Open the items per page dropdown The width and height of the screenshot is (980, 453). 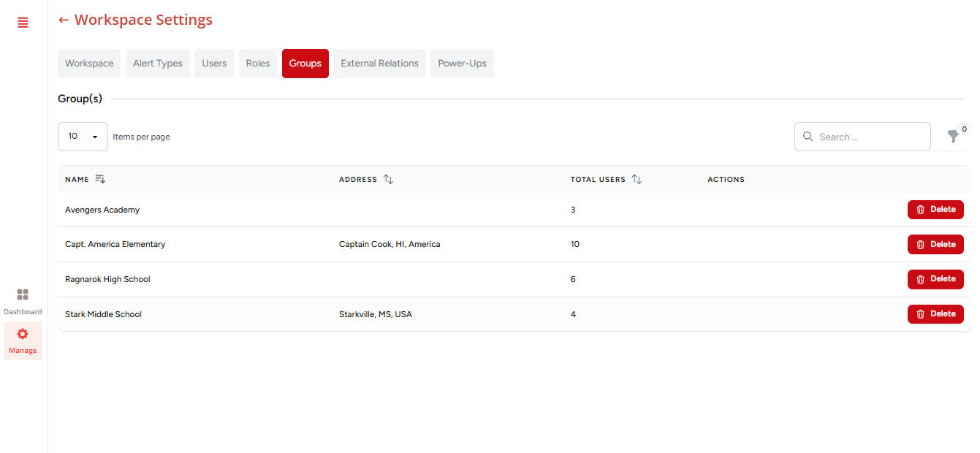(83, 137)
